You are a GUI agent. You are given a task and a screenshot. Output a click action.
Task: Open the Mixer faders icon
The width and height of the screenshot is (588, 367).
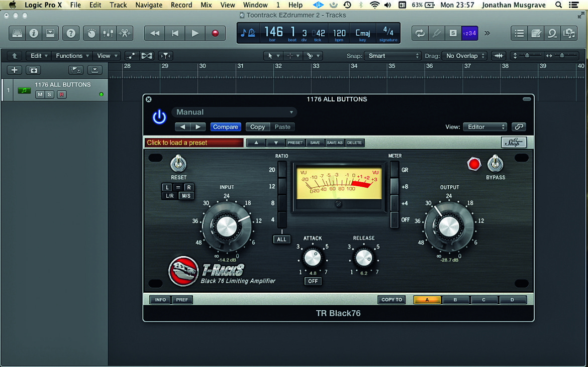tap(108, 33)
